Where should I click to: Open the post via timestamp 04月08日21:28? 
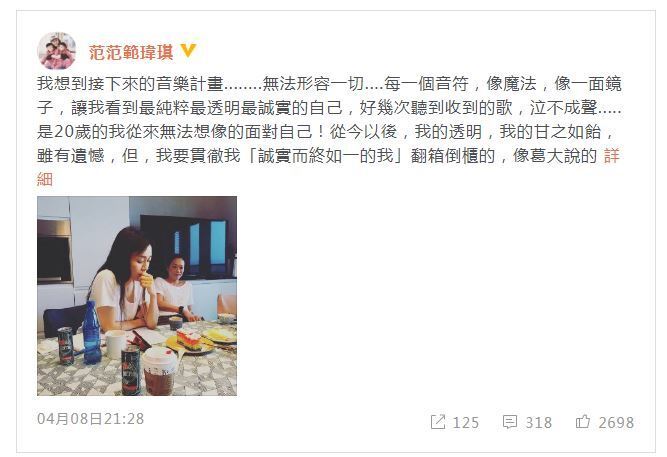coord(91,419)
